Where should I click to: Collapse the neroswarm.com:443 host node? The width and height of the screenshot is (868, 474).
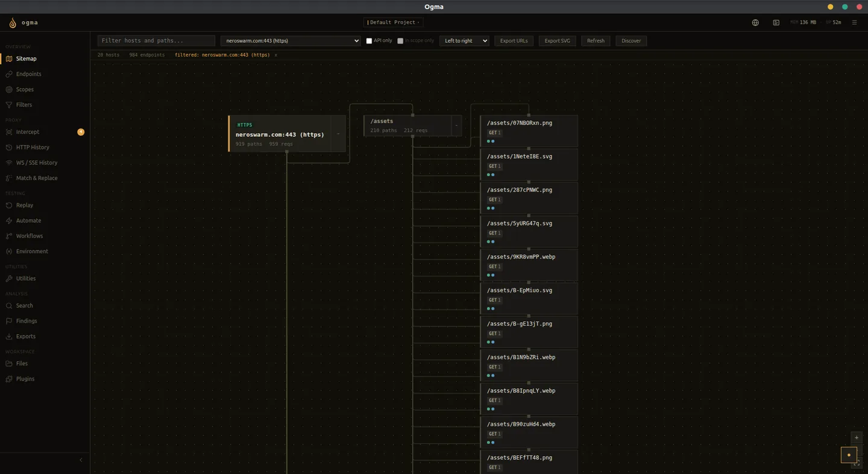(338, 133)
